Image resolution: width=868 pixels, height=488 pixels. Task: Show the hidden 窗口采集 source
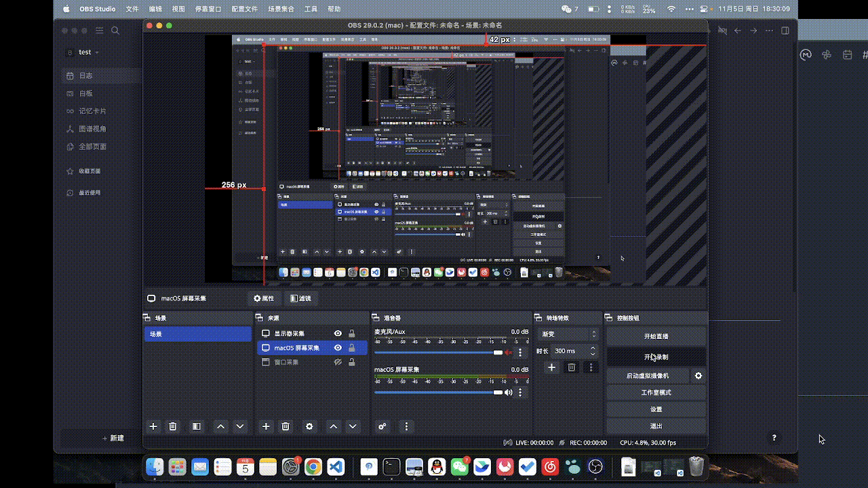pyautogui.click(x=338, y=362)
